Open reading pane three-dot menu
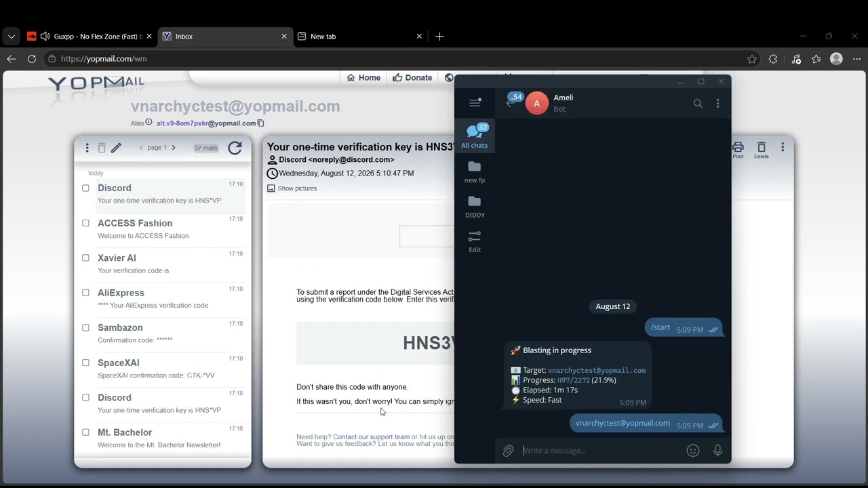The height and width of the screenshot is (488, 868). (x=783, y=147)
